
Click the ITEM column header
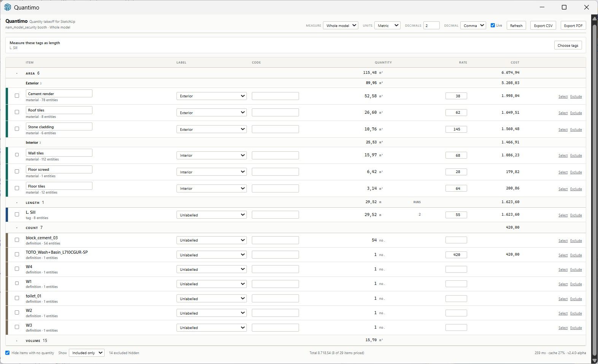point(30,62)
